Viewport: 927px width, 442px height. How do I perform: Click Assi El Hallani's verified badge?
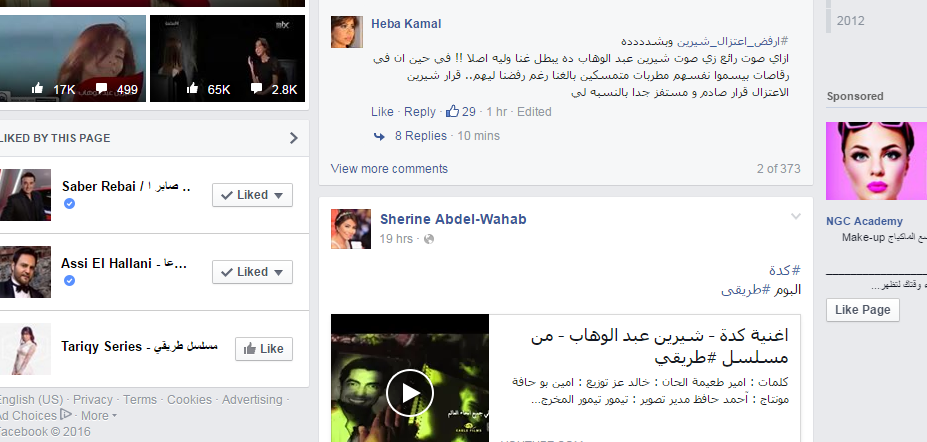tap(69, 280)
